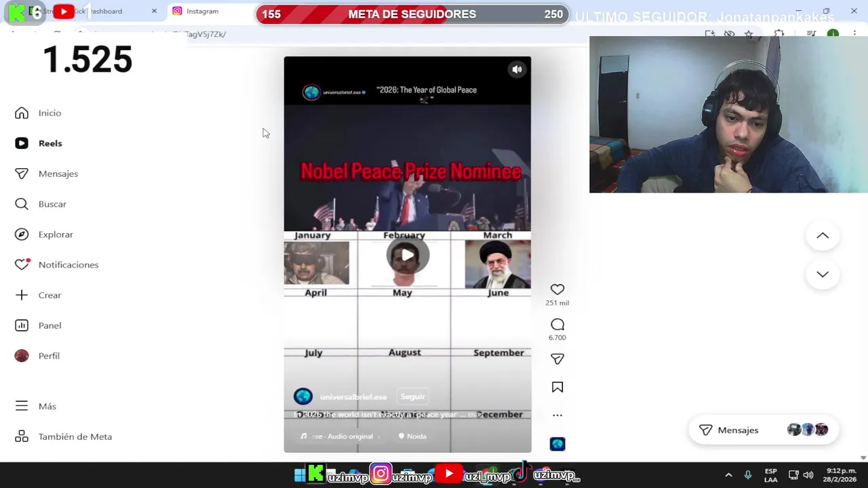
Task: Click Seguir to follow universalbrief.exe
Action: [x=412, y=397]
